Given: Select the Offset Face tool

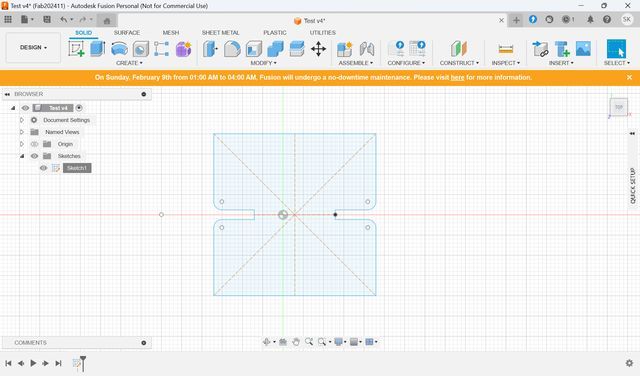Looking at the screenshot, I should pos(297,49).
